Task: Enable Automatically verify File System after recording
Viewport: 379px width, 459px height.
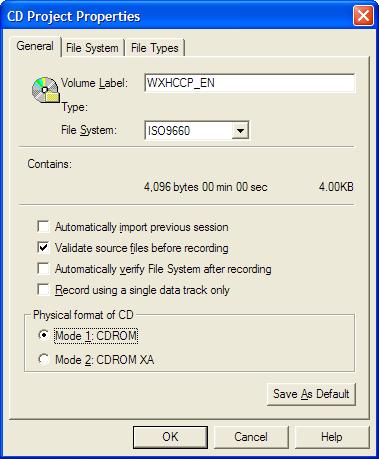Action: click(x=43, y=269)
